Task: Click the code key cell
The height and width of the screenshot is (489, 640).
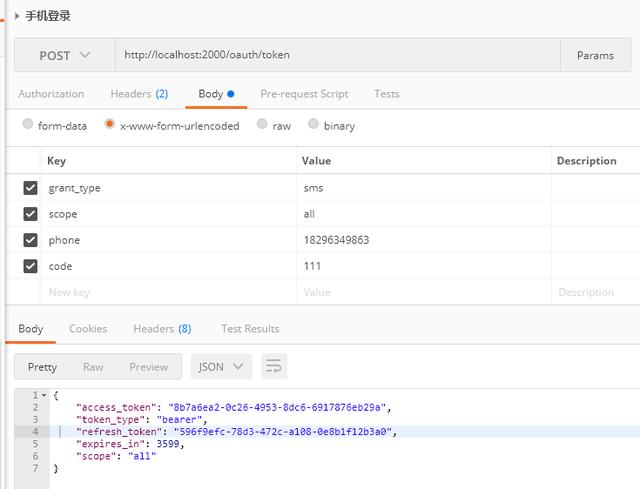Action: coord(169,266)
